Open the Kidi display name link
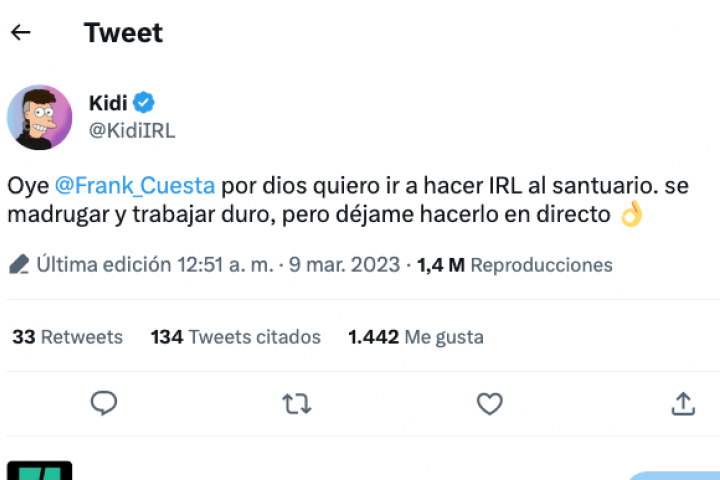Image resolution: width=720 pixels, height=480 pixels. point(109,102)
